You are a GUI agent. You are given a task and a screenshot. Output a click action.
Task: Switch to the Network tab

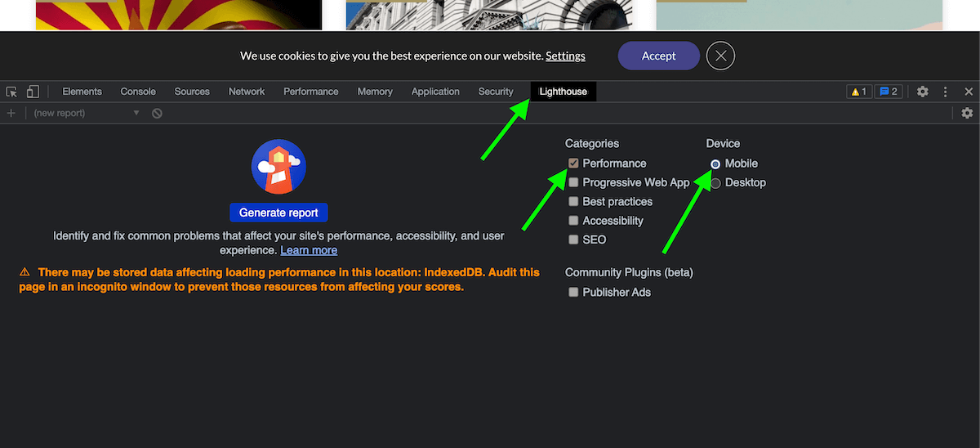(247, 92)
